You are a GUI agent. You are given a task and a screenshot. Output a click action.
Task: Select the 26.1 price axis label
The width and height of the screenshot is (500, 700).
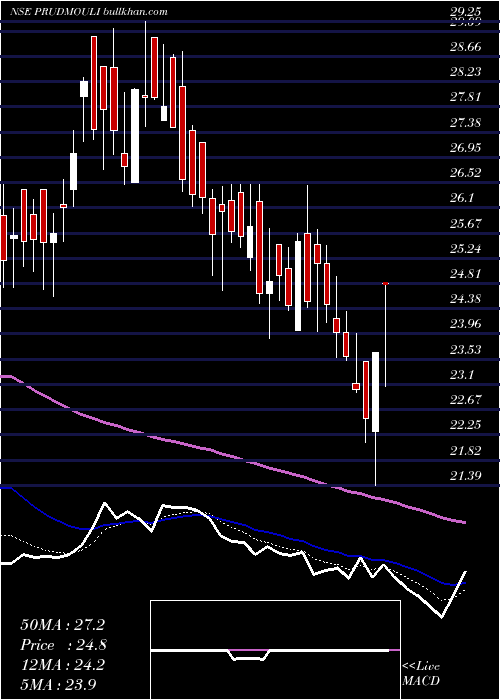[462, 198]
